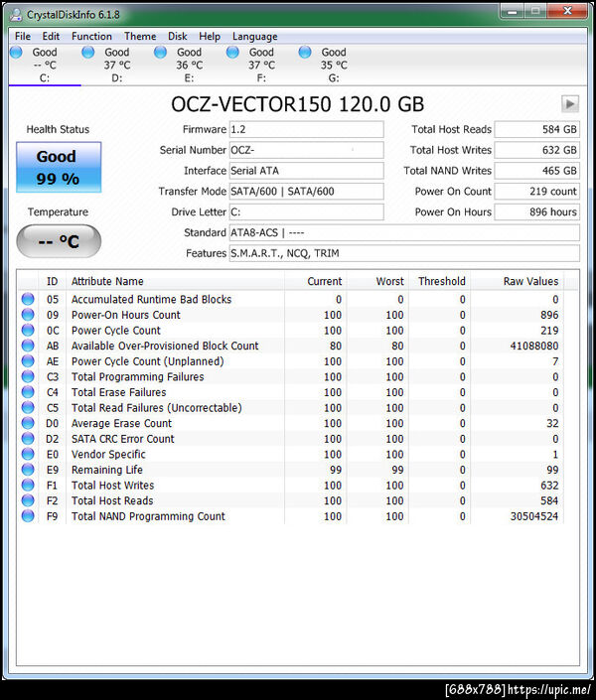The image size is (596, 700).
Task: Click the Threshold column header
Action: (439, 281)
